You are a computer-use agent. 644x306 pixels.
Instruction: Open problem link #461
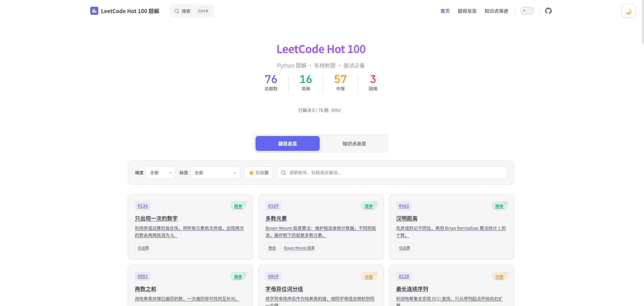pyautogui.click(x=404, y=206)
